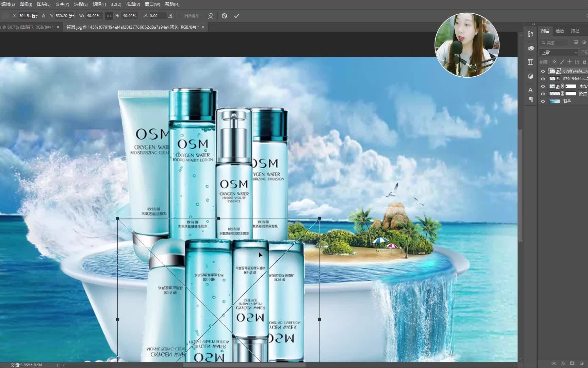Switch to the 66.7% 图层 7 document tab
Screen dimensions: 588x368
pyautogui.click(x=27, y=27)
